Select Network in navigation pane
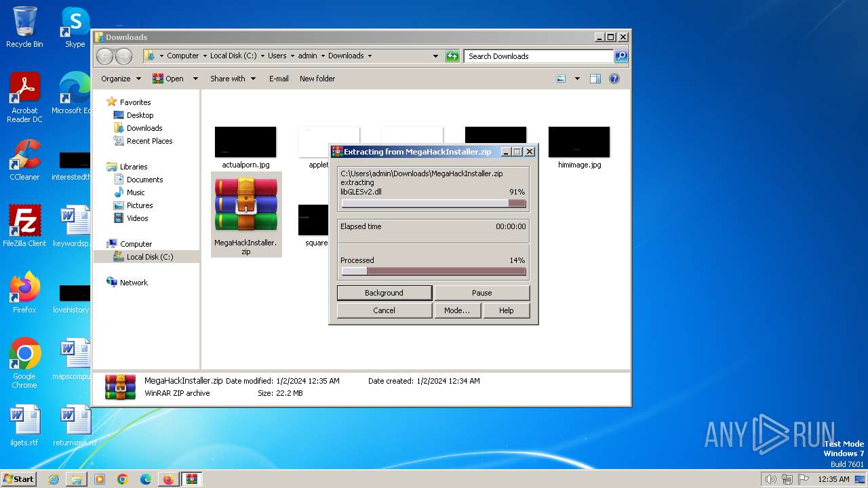Screen dimensions: 868x488 click(x=134, y=283)
